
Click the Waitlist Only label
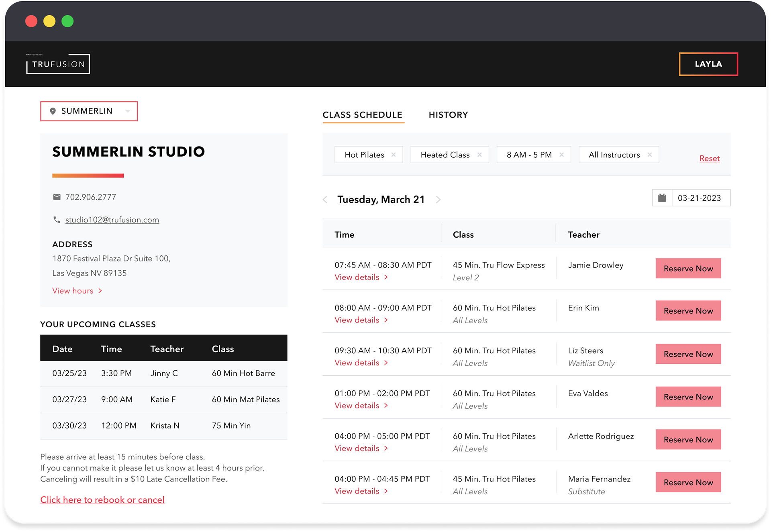click(591, 363)
